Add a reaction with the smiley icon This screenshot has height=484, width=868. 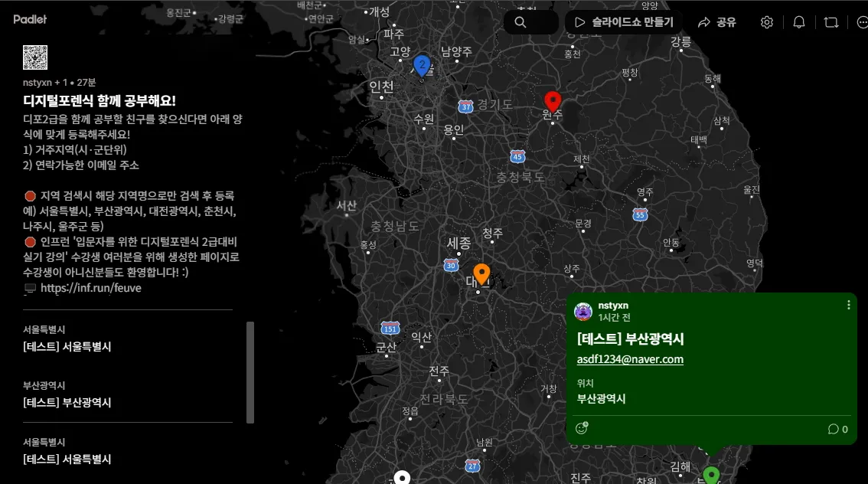pos(582,428)
